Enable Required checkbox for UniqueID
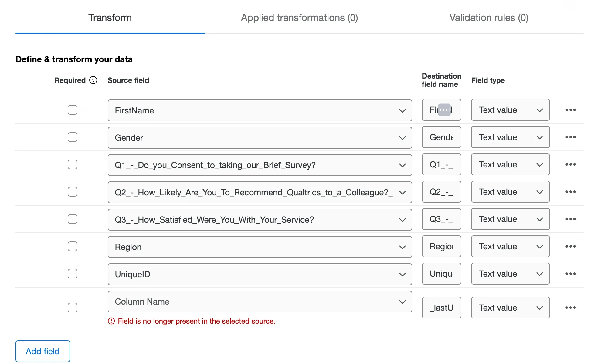Image resolution: width=601 pixels, height=364 pixels. click(x=73, y=274)
